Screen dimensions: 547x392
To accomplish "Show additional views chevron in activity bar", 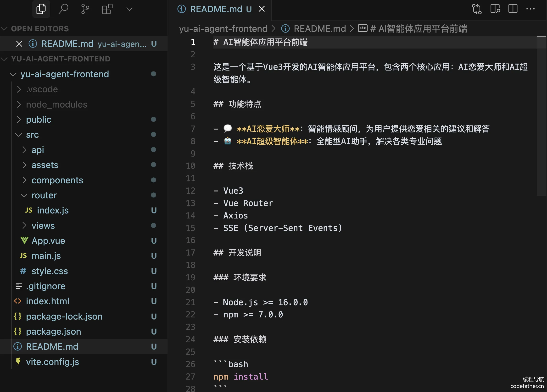I will point(129,9).
